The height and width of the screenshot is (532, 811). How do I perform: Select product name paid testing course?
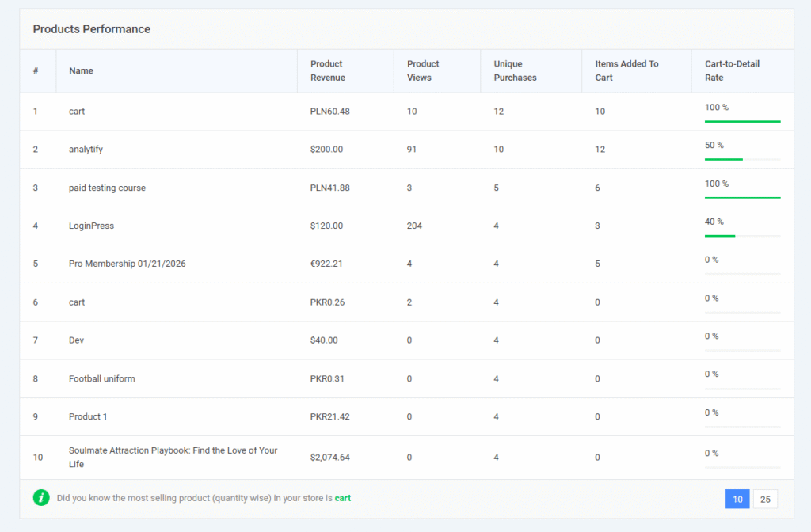(x=107, y=188)
